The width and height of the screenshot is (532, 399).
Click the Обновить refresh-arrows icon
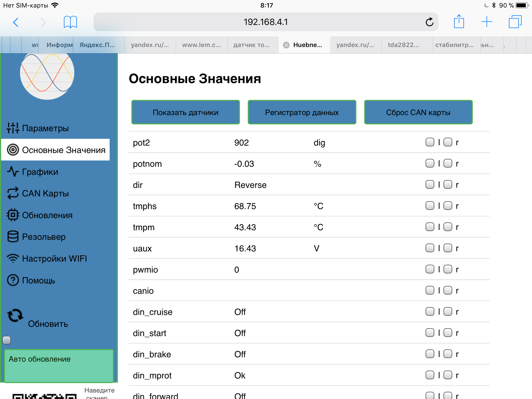pos(15,315)
